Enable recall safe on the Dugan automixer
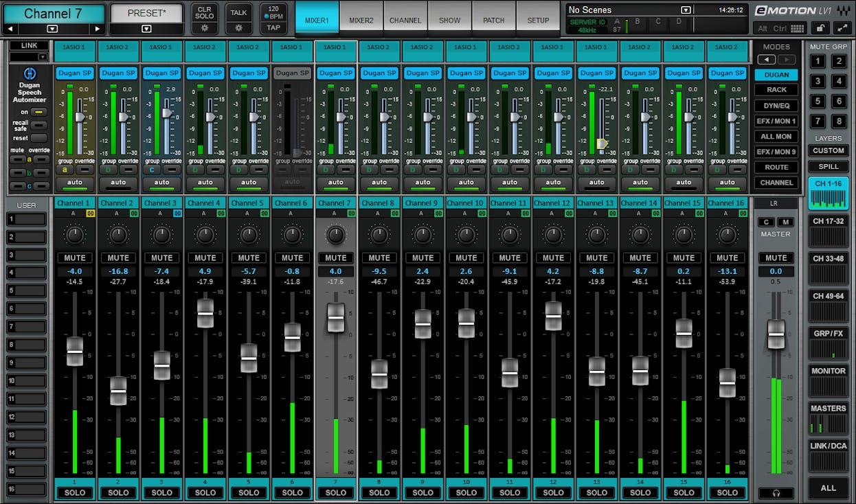 (x=38, y=125)
